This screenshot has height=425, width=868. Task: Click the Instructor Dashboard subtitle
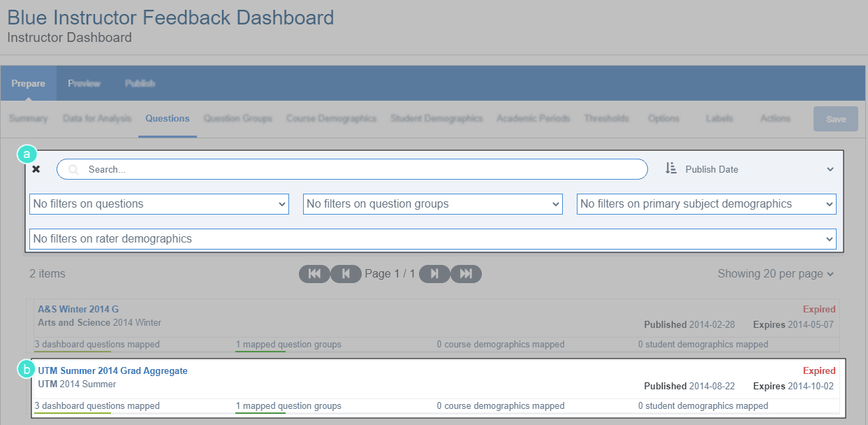pyautogui.click(x=70, y=37)
